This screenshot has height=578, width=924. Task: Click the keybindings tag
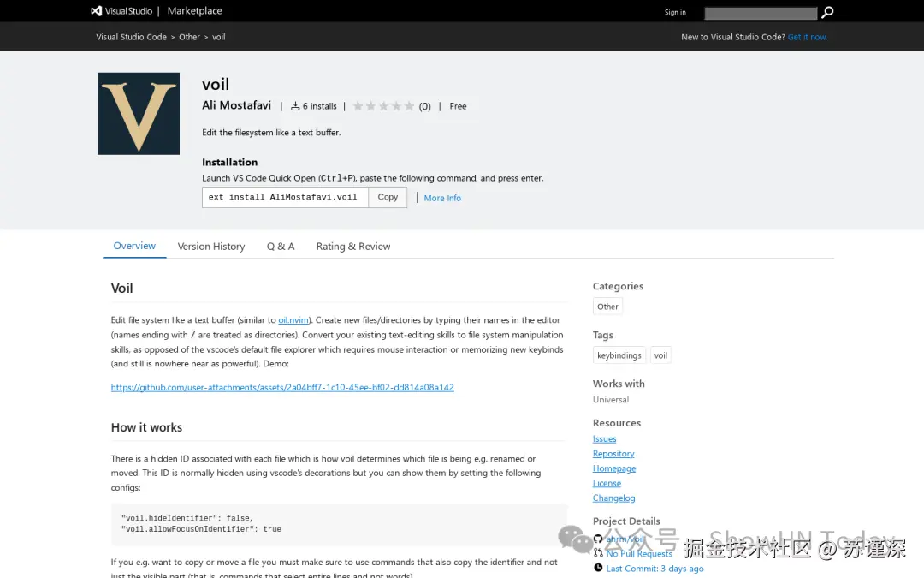coord(619,355)
